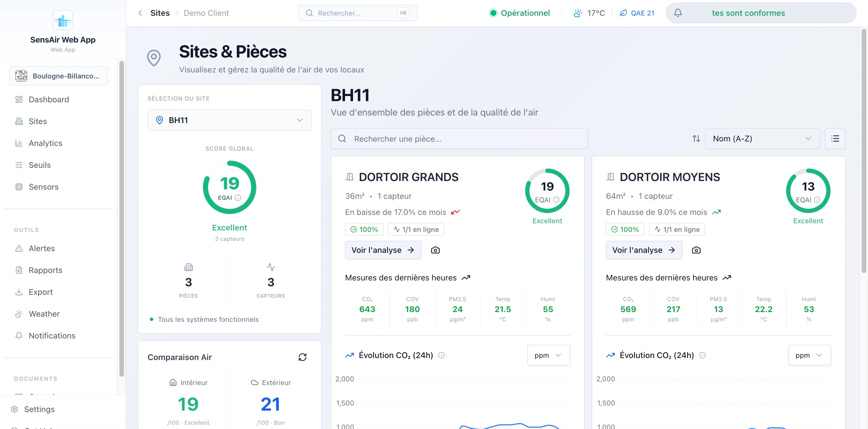The image size is (868, 429).
Task: Click the Sites & Pièces location pin icon
Action: tap(154, 58)
